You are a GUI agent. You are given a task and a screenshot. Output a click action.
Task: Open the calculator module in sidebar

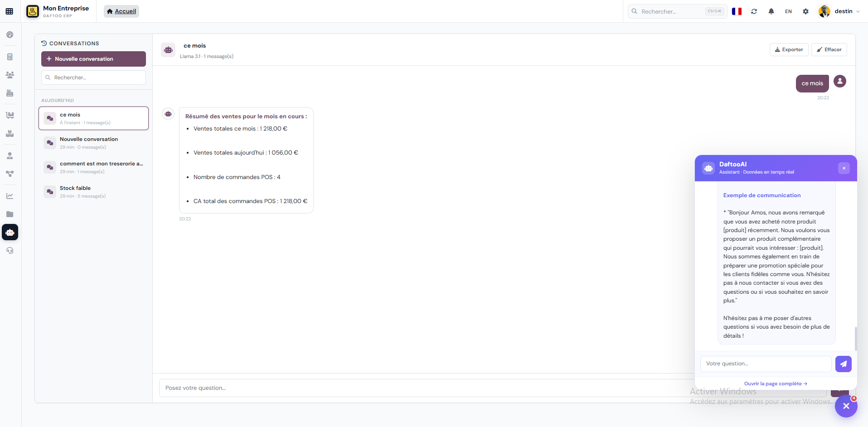pyautogui.click(x=10, y=57)
